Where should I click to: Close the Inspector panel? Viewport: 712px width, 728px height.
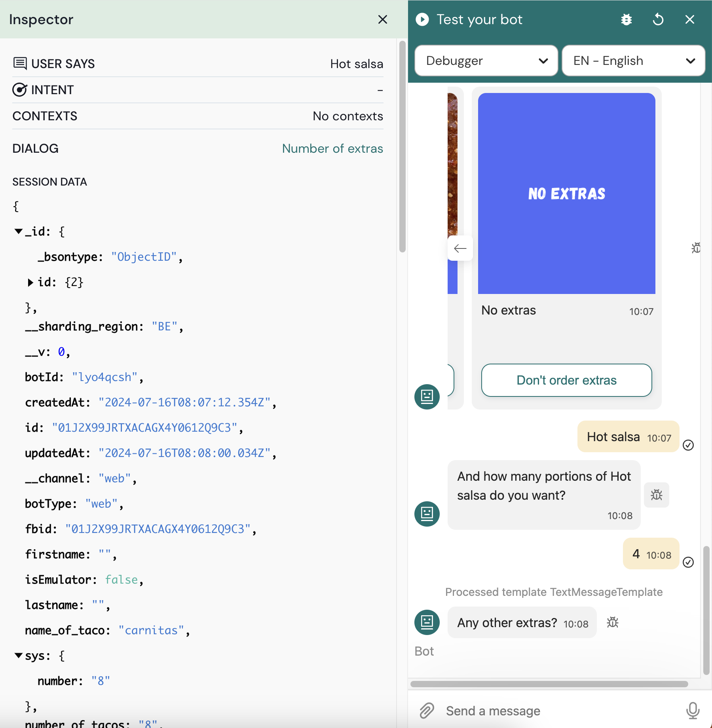382,19
